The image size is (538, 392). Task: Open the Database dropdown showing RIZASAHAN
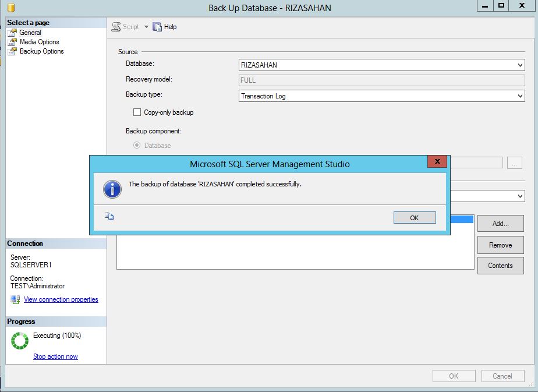[x=381, y=65]
